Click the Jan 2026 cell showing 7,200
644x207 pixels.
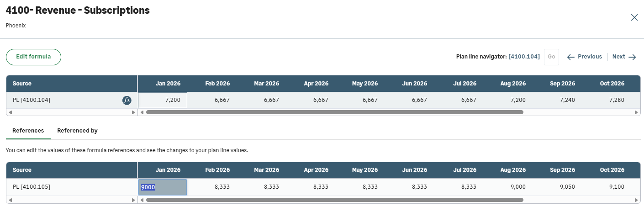[163, 100]
